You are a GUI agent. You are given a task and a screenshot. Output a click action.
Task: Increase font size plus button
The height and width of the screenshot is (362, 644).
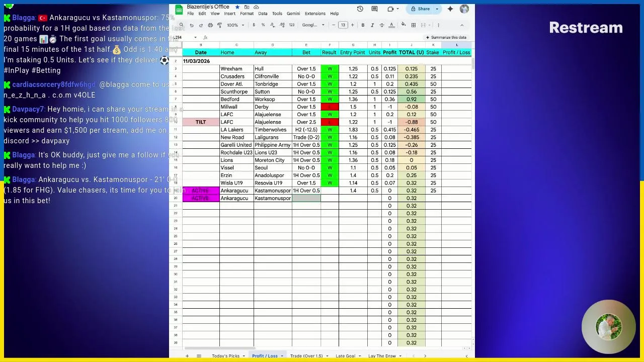(x=352, y=25)
